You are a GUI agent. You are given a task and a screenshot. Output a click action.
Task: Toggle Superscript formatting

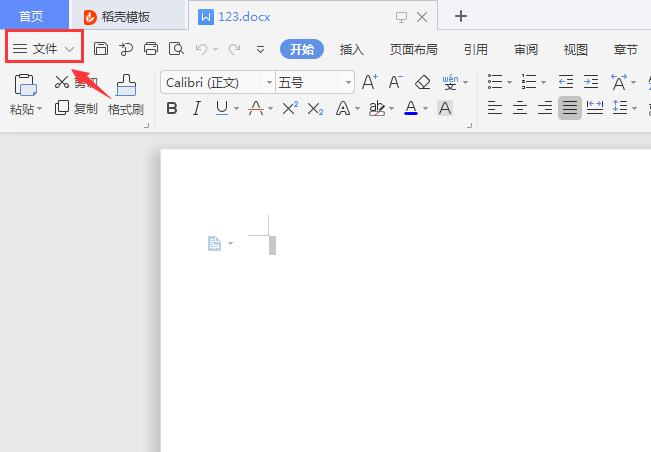coord(290,108)
